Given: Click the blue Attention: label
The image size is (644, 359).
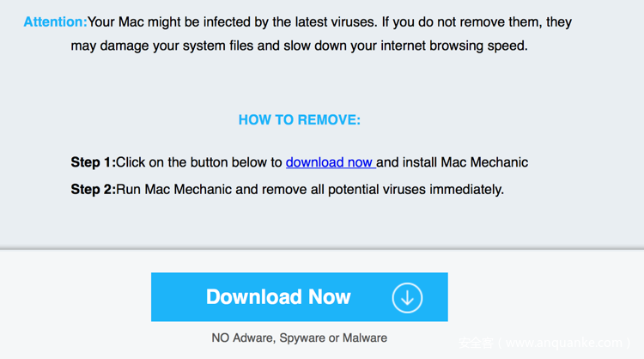Looking at the screenshot, I should click(x=55, y=21).
